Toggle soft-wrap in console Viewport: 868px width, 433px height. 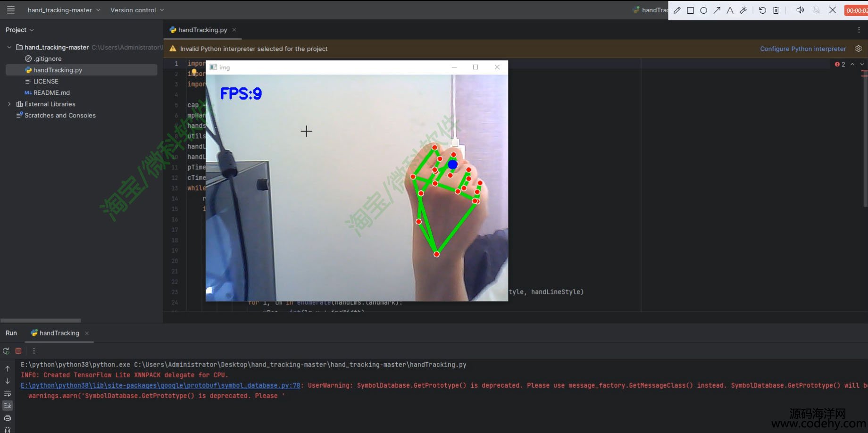tap(8, 393)
